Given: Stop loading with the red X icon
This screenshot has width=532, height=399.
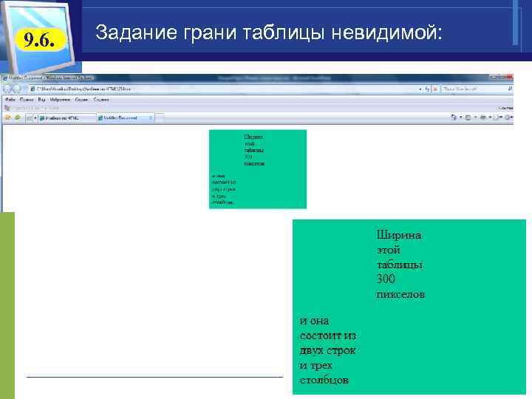Looking at the screenshot, I should [436, 89].
